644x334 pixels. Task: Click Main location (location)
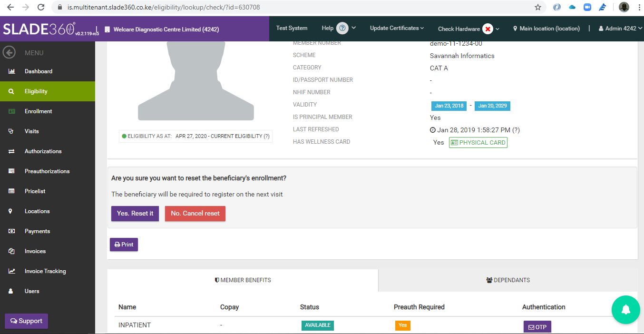click(546, 29)
